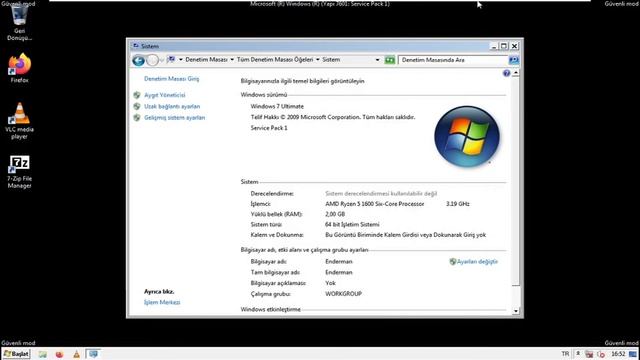Open the Geri Dönüşüm recycle bin icon
Image resolution: width=640 pixels, height=360 pixels.
point(19,22)
